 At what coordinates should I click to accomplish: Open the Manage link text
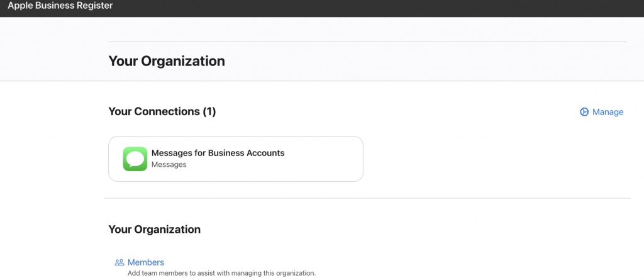coord(608,112)
